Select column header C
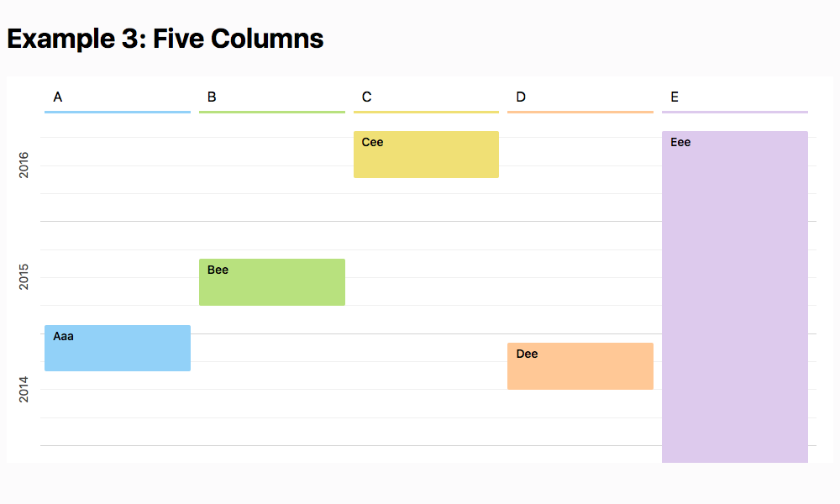Viewport: 840px width, 504px height. [x=366, y=97]
